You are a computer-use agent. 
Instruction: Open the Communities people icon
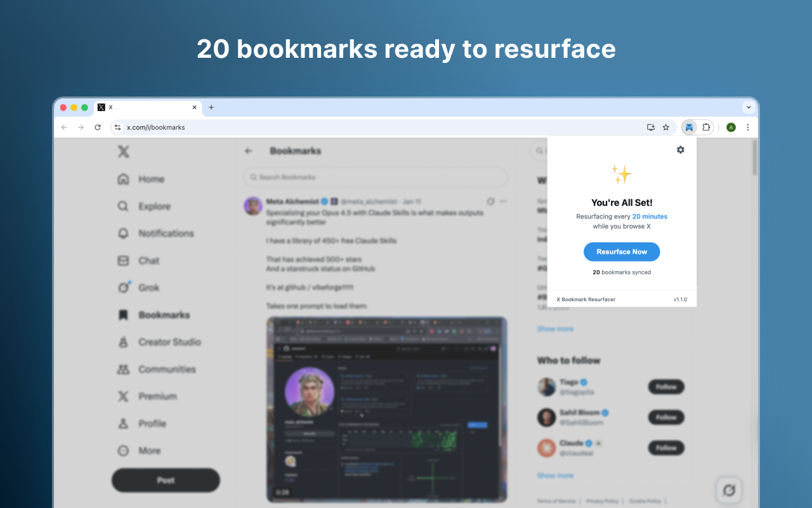click(124, 369)
